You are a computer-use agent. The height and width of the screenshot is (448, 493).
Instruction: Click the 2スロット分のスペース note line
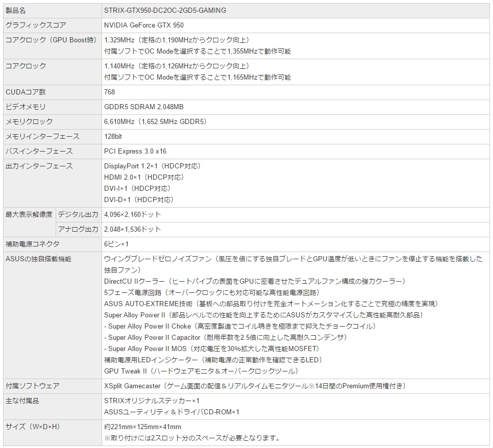192,438
